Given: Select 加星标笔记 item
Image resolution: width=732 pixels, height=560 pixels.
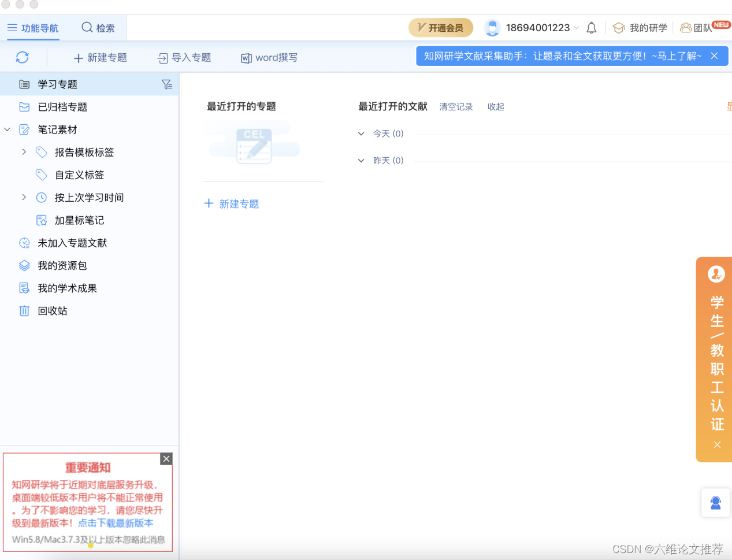Looking at the screenshot, I should 79,220.
